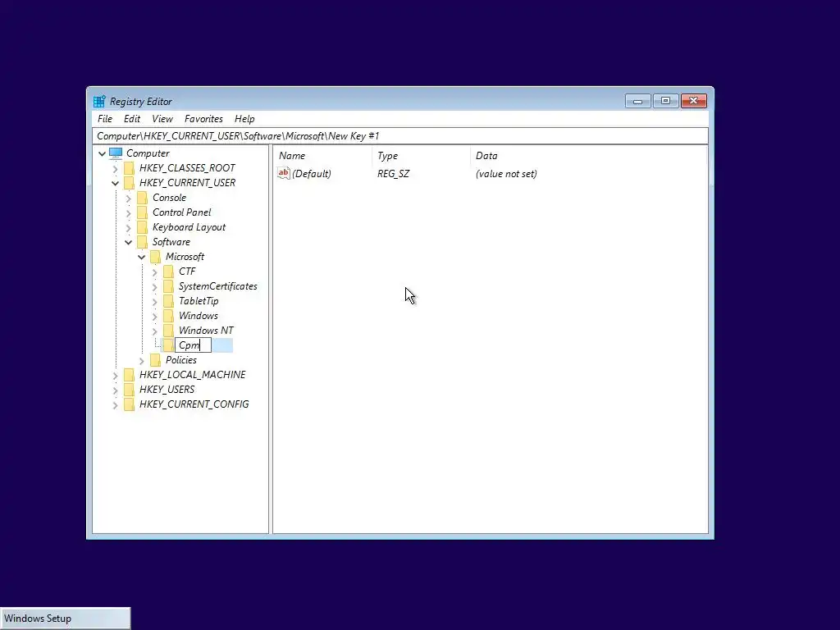Maximize the Registry Editor window

pos(666,101)
